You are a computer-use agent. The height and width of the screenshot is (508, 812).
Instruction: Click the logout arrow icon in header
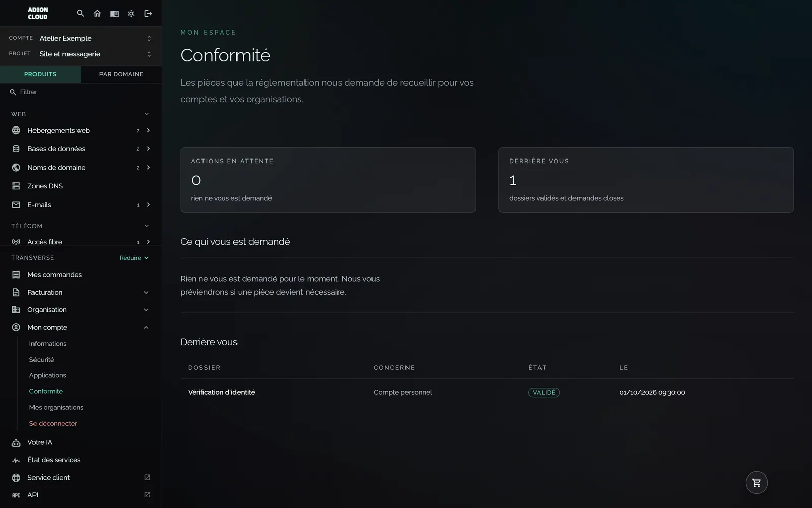click(148, 14)
